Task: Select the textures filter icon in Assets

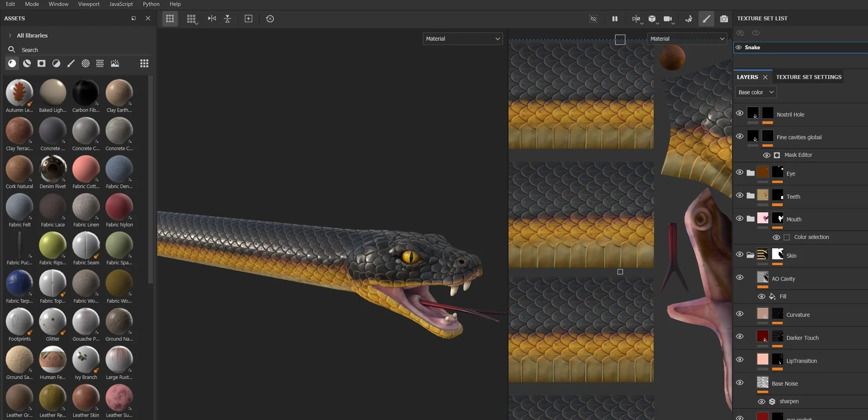Action: [x=100, y=63]
